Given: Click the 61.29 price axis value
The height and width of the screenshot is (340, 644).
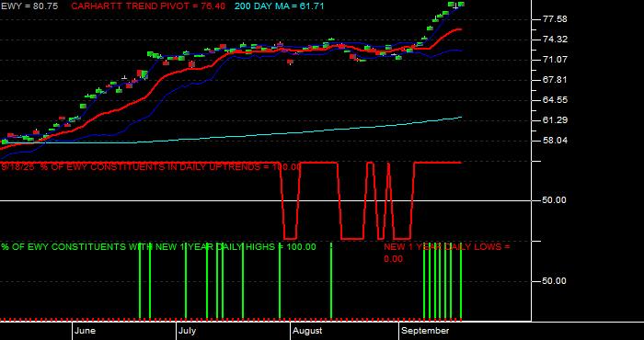Looking at the screenshot, I should point(555,119).
